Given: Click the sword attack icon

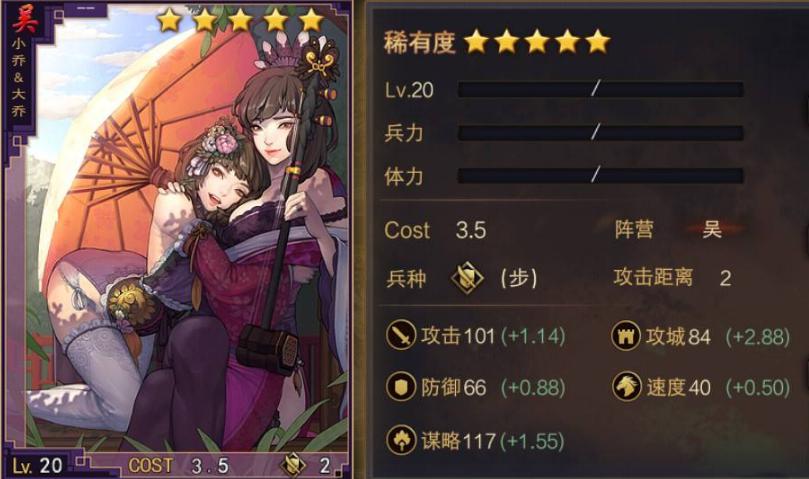Looking at the screenshot, I should (x=401, y=335).
